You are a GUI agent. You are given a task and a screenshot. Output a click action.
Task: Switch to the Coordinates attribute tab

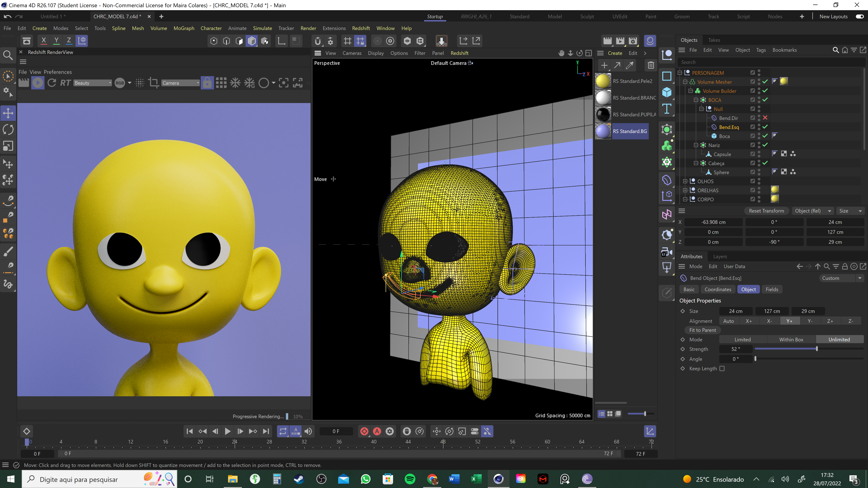click(x=718, y=289)
